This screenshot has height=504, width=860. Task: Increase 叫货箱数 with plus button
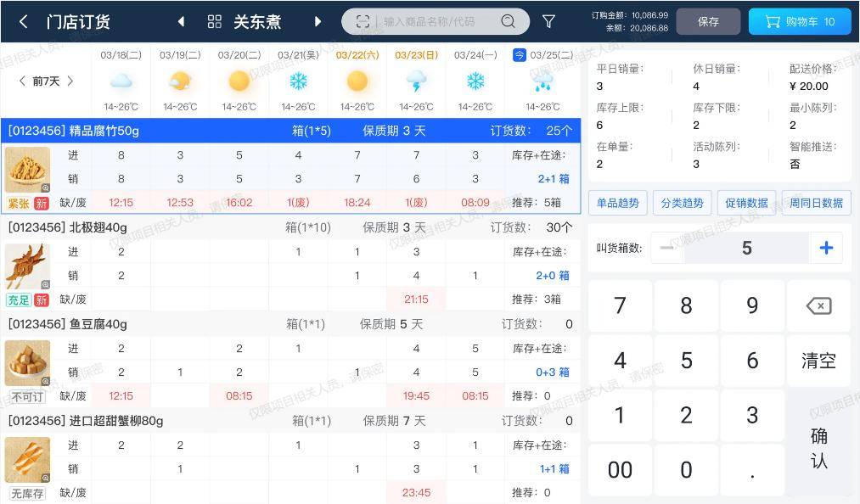(x=826, y=248)
